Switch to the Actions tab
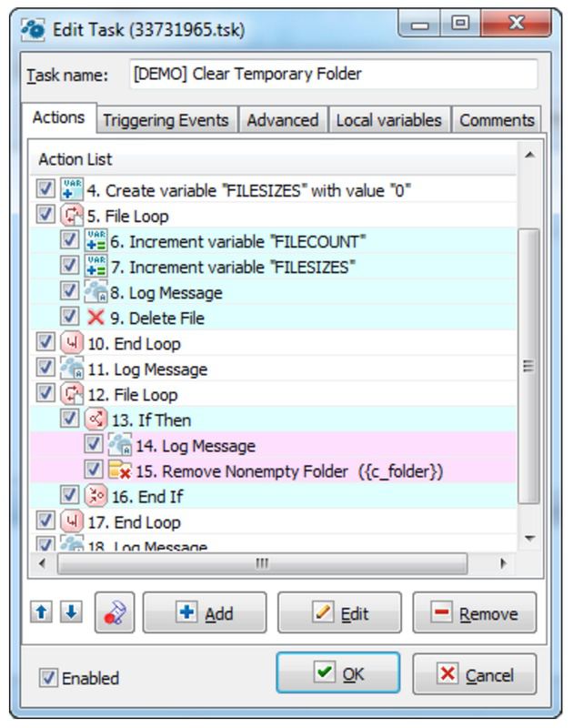Image resolution: width=573 pixels, height=728 pixels. 59,118
